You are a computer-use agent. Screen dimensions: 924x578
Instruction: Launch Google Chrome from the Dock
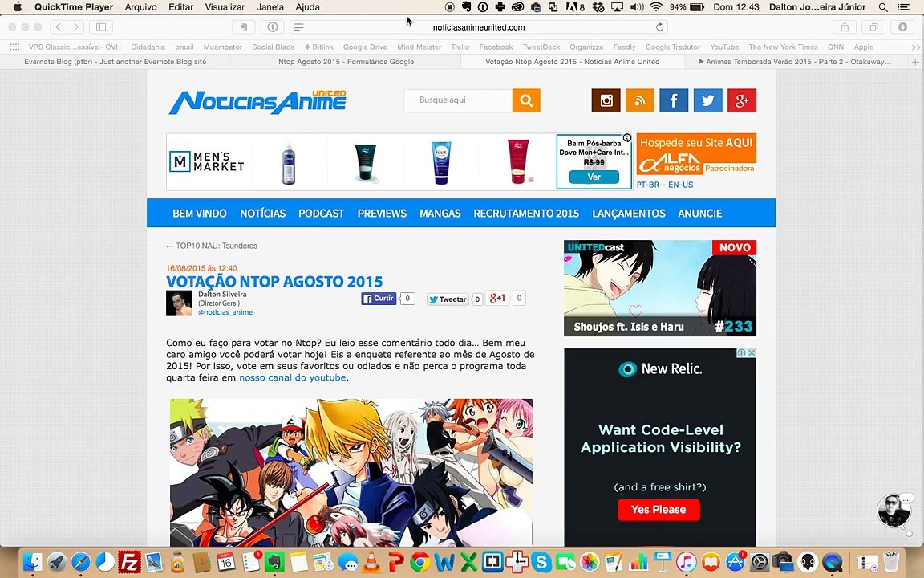pos(419,562)
